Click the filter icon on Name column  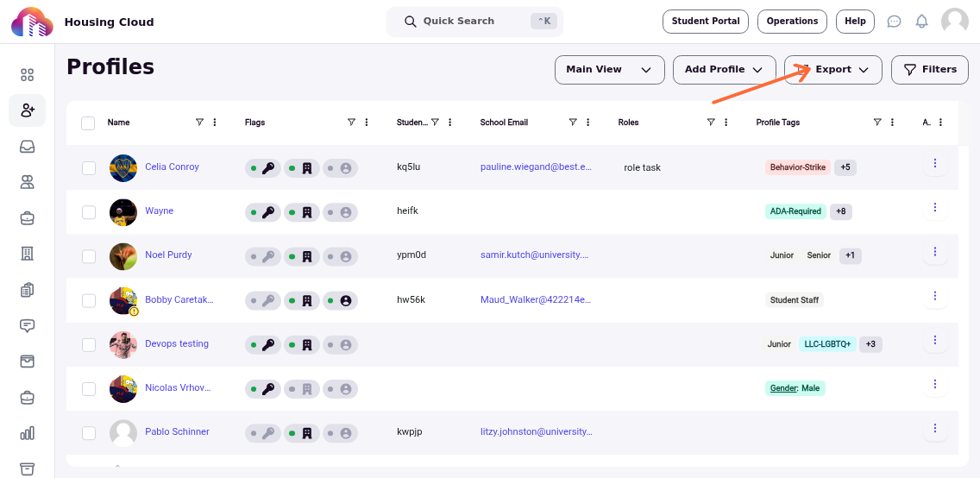pos(199,123)
